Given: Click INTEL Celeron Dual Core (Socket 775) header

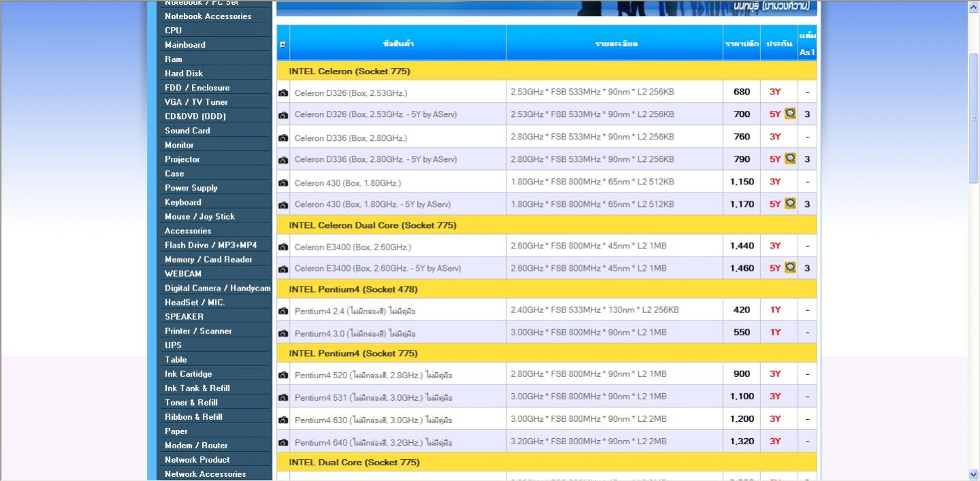Looking at the screenshot, I should pyautogui.click(x=372, y=225).
